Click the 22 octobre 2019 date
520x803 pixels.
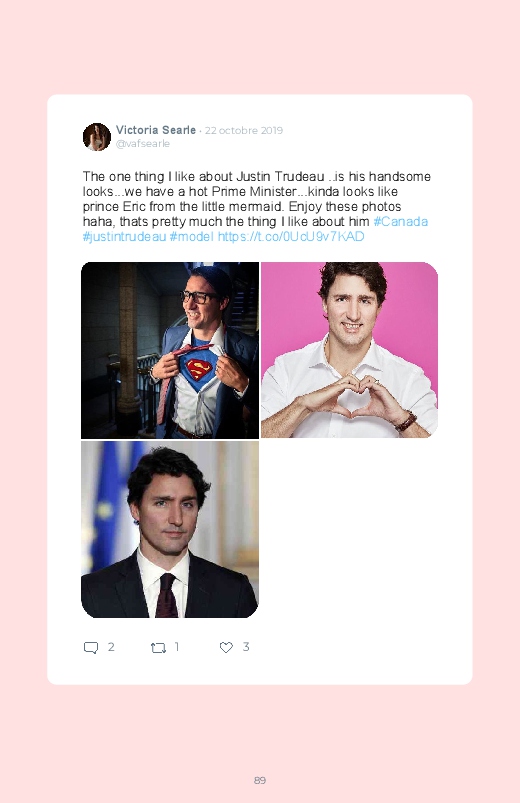click(x=244, y=131)
